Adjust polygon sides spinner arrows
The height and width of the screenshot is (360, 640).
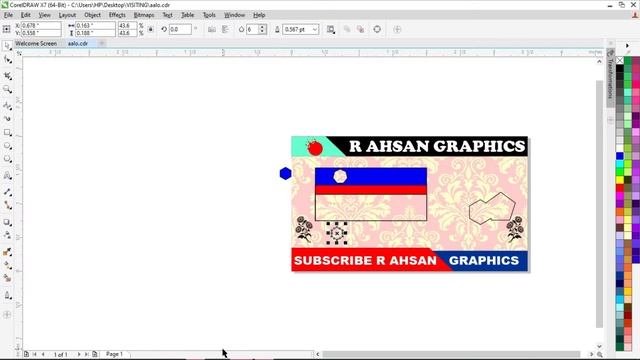point(262,29)
